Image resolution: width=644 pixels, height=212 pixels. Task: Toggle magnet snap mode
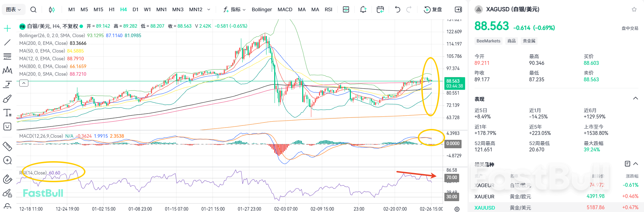click(x=7, y=179)
